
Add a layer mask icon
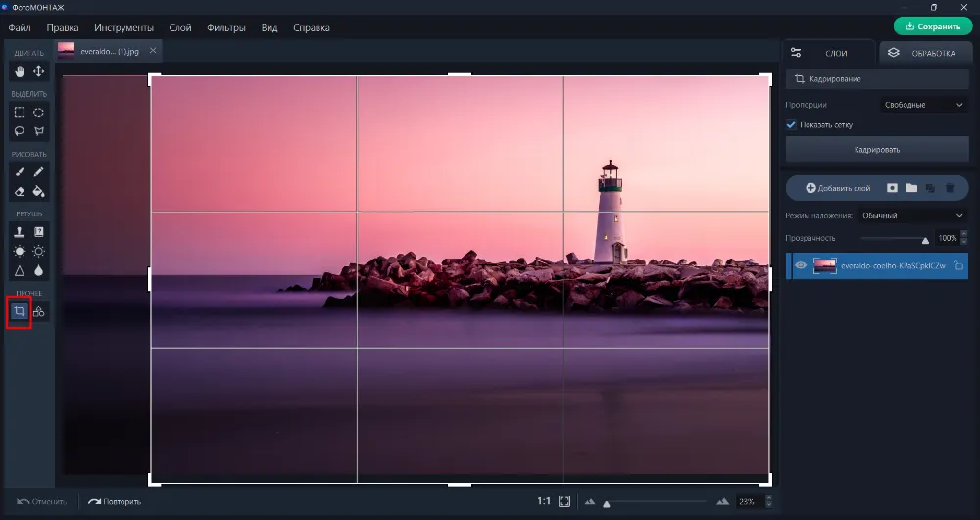pyautogui.click(x=892, y=188)
